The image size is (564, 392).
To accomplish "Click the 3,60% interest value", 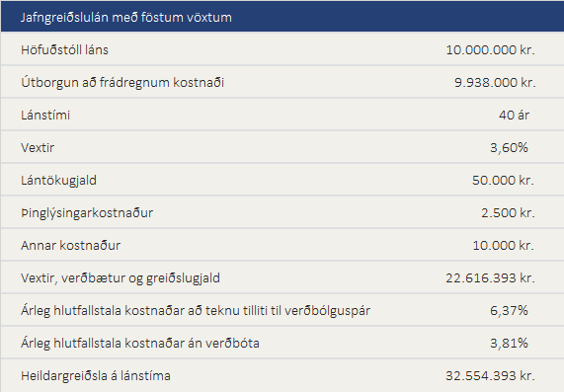I will [x=509, y=147].
